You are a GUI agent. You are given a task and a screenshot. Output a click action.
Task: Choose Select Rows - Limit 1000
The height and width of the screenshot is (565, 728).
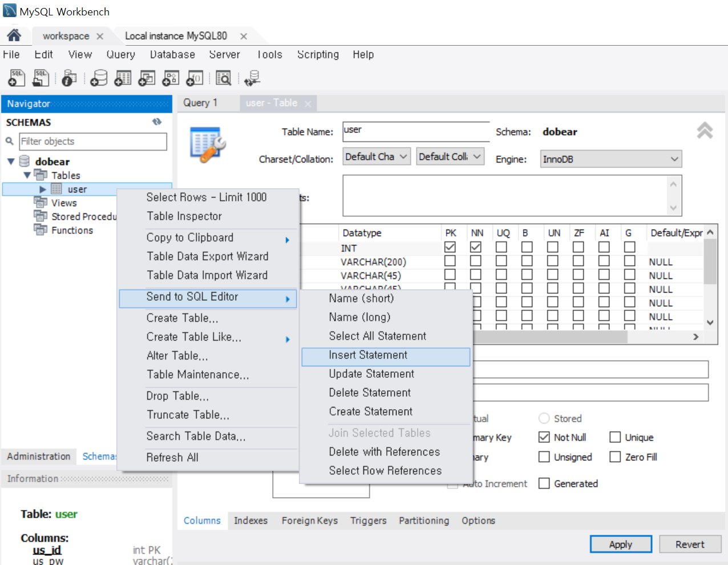(x=208, y=197)
